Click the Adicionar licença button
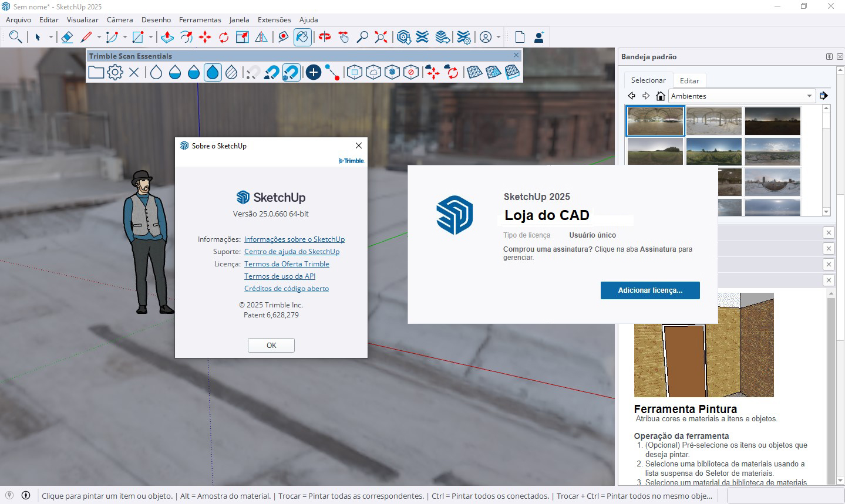The height and width of the screenshot is (504, 845). point(650,290)
